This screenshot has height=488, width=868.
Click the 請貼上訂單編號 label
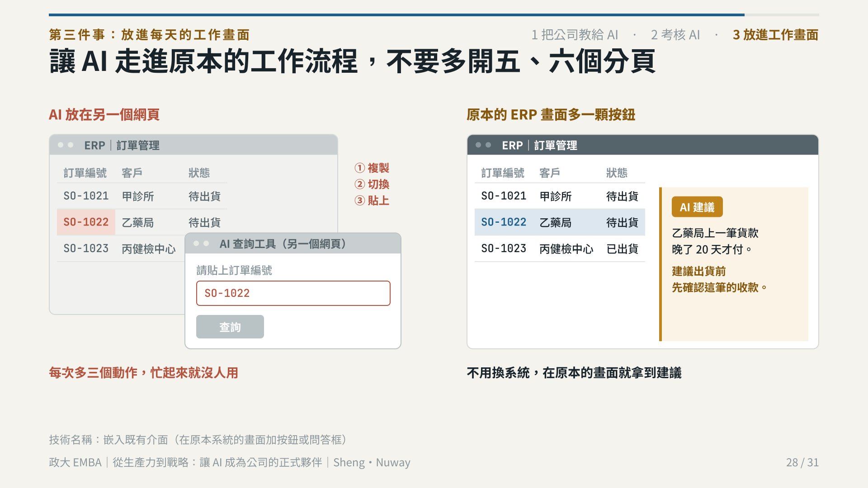234,270
